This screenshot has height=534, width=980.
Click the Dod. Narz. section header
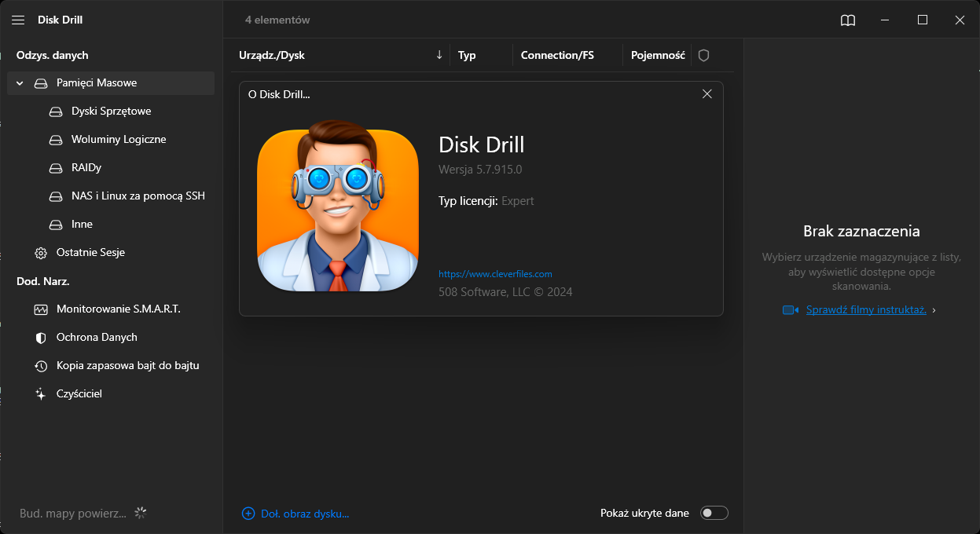click(43, 281)
